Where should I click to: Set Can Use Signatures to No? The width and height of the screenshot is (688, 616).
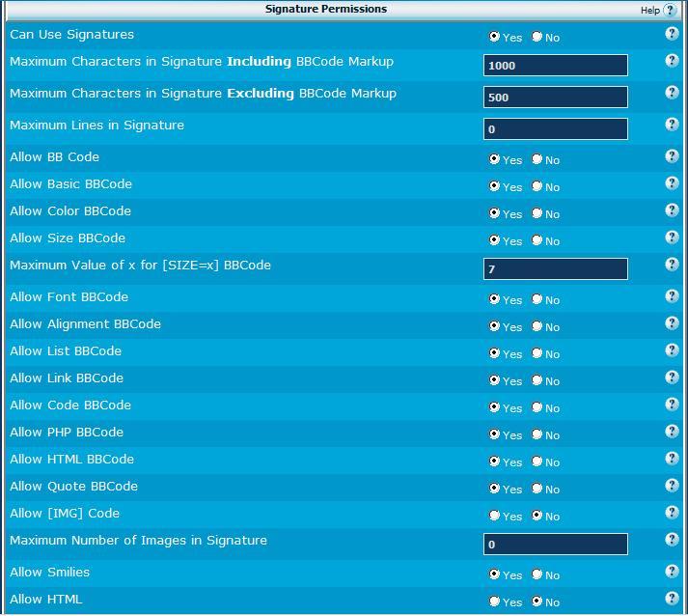tap(537, 36)
